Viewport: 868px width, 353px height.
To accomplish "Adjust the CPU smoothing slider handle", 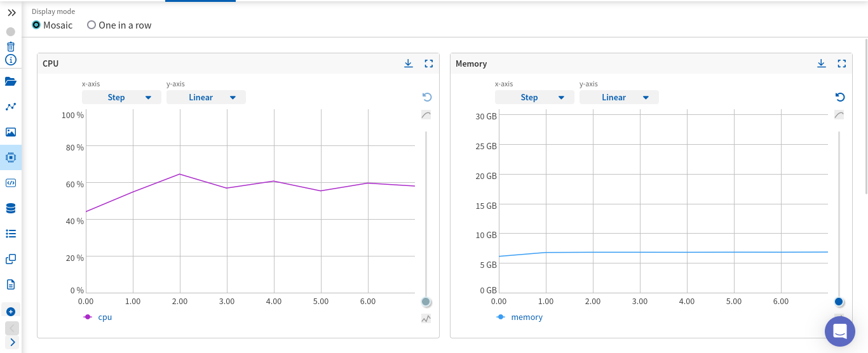I will point(426,302).
